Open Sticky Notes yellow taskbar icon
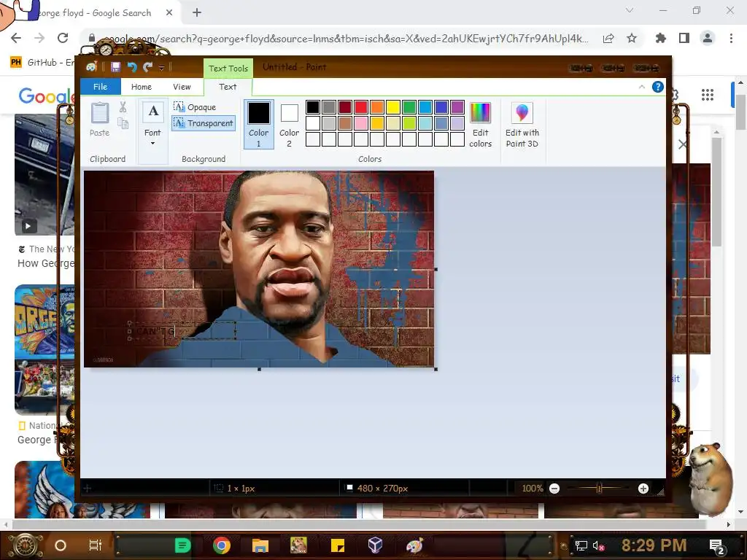The height and width of the screenshot is (560, 747). pos(337,545)
